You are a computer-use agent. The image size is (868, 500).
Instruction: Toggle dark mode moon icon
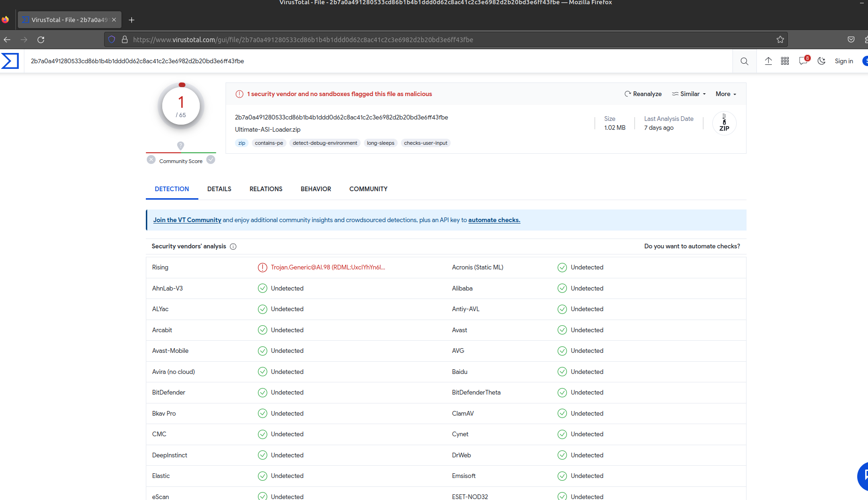[x=822, y=61]
